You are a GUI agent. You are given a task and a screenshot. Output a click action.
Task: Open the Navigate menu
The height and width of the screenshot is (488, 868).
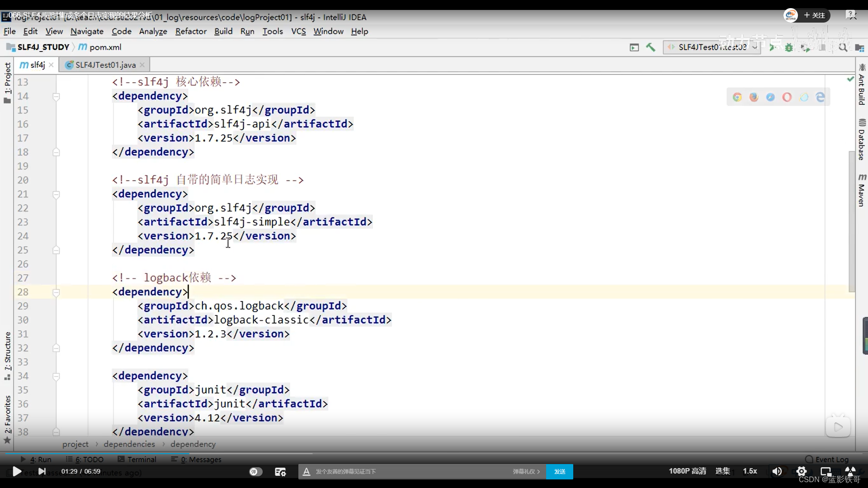tap(87, 31)
